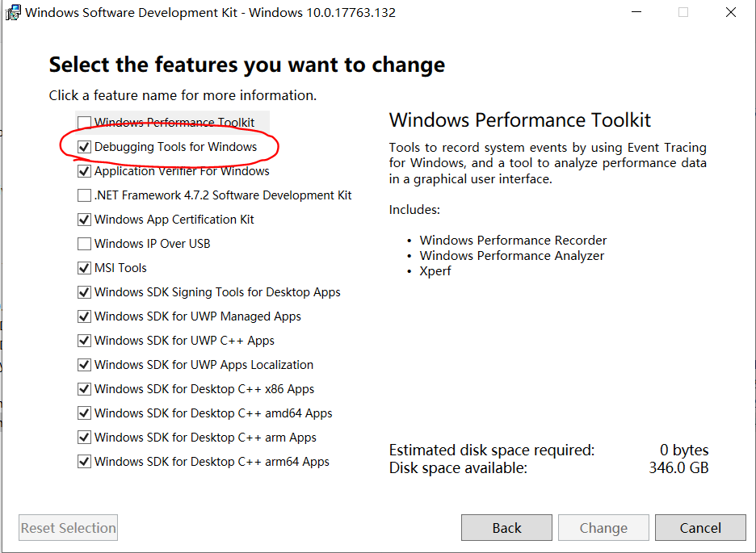Disable Windows SDK Signing Tools for Desktop Apps
The height and width of the screenshot is (553, 756).
pyautogui.click(x=84, y=291)
